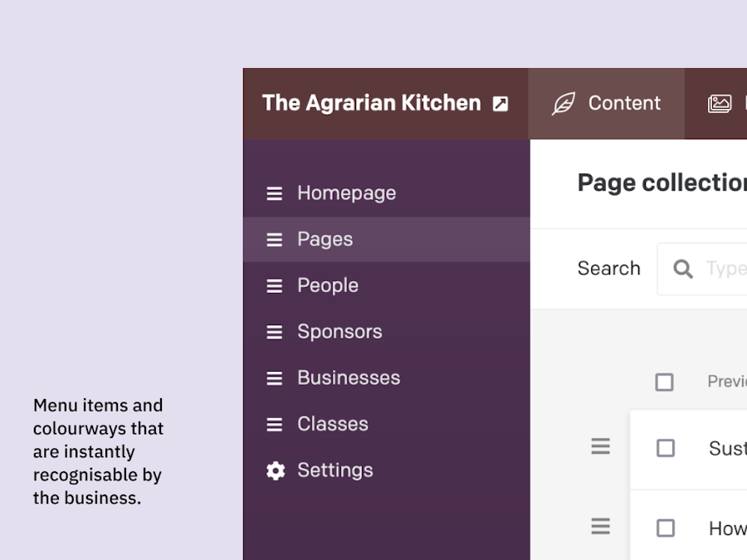Click the reorder handle beside the How row
747x560 pixels.
(600, 526)
